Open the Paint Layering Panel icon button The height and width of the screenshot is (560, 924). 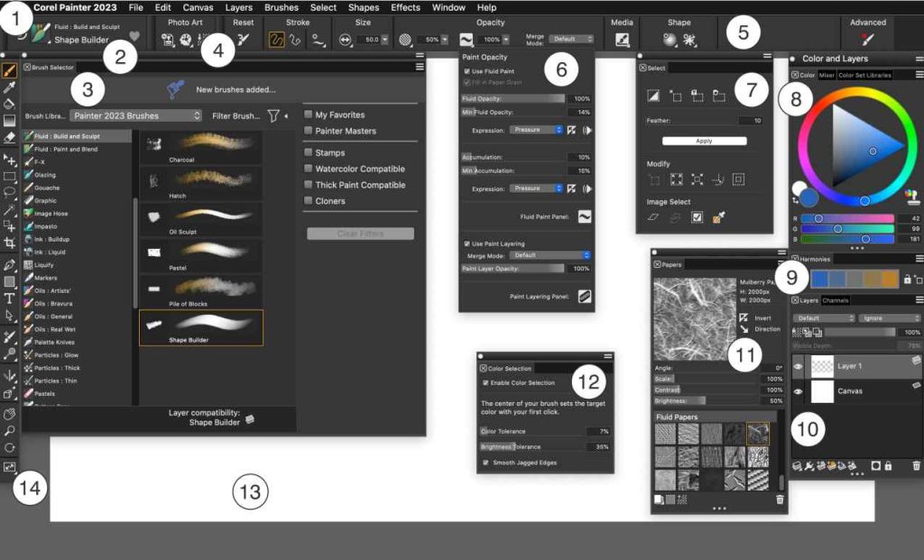click(584, 296)
